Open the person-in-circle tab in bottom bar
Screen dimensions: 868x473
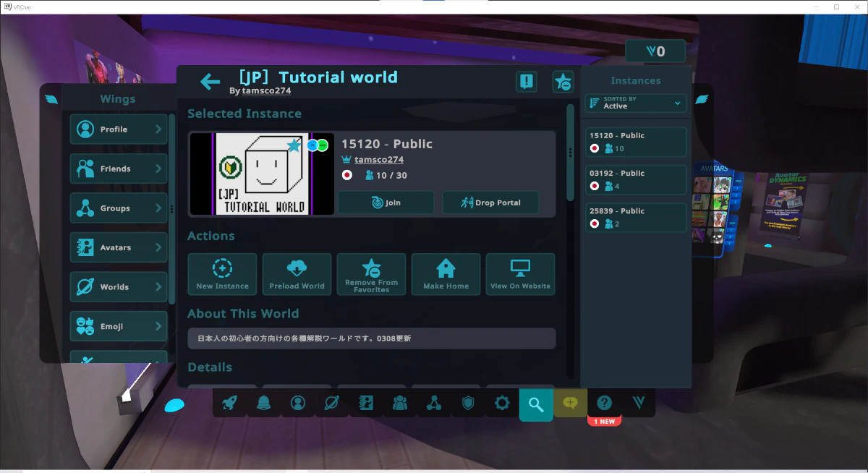297,404
